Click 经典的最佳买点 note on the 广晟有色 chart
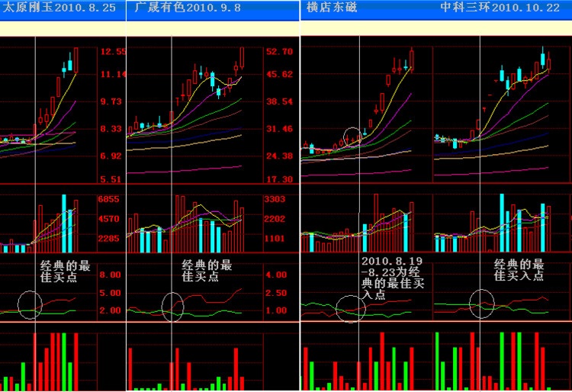The width and height of the screenshot is (572, 392). pyautogui.click(x=207, y=271)
